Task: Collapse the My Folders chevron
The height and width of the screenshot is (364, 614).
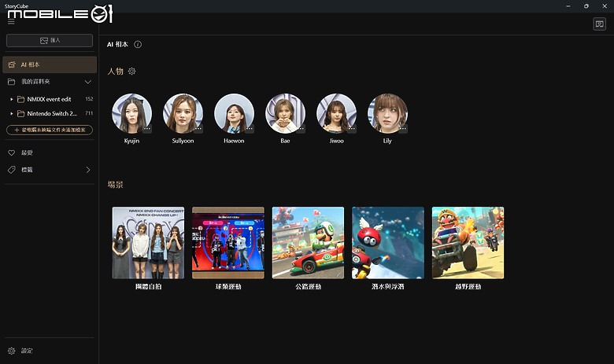Action: click(x=87, y=82)
